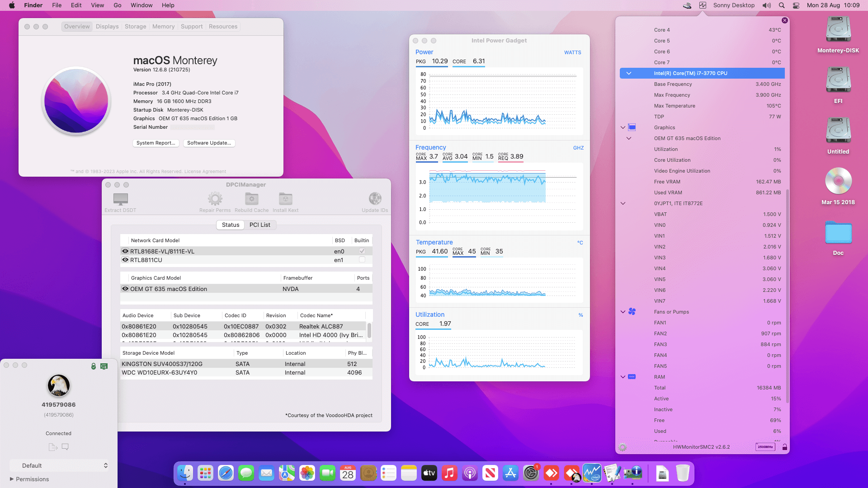Click Sonny Desktop user in menu bar

[734, 5]
